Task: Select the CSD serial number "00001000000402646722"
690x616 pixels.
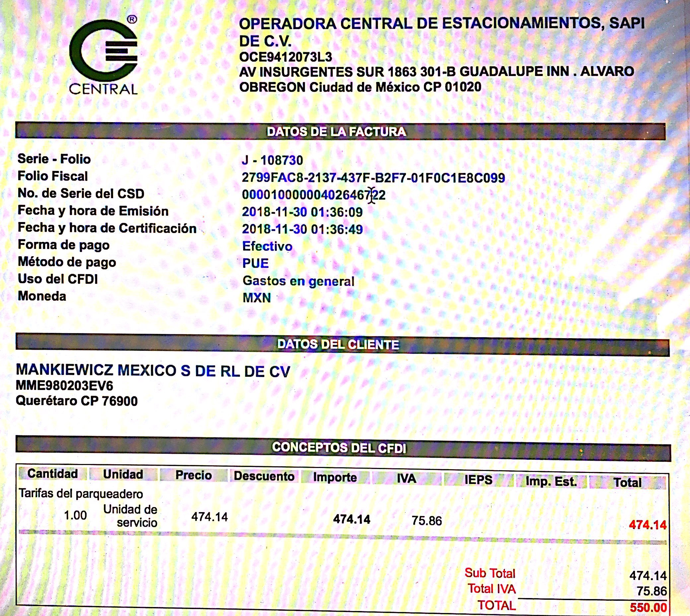Action: 313,195
